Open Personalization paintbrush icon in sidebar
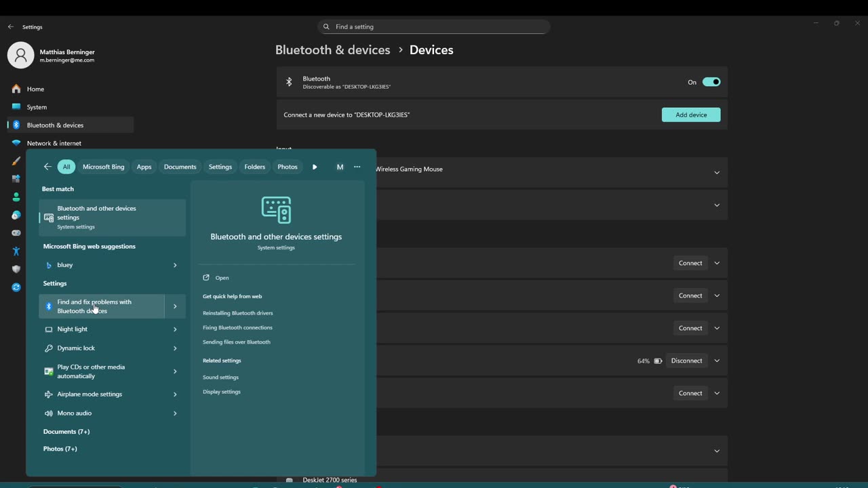 click(x=16, y=161)
